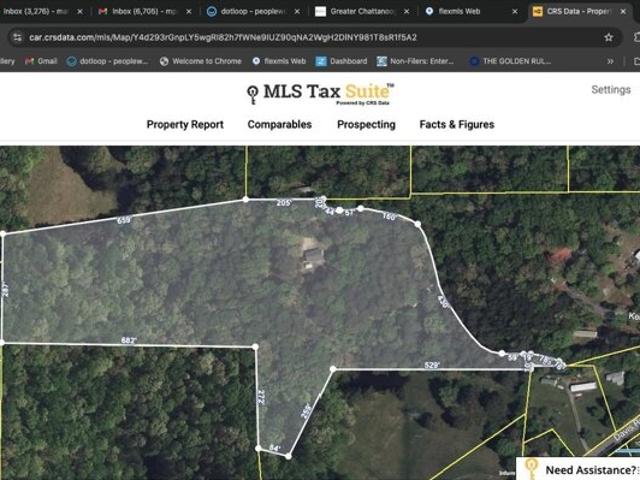Click the Need Assistance key icon
This screenshot has width=640, height=480.
[x=531, y=469]
